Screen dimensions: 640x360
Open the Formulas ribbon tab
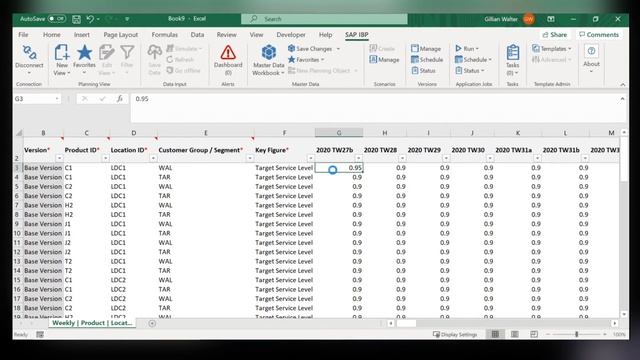pyautogui.click(x=164, y=35)
